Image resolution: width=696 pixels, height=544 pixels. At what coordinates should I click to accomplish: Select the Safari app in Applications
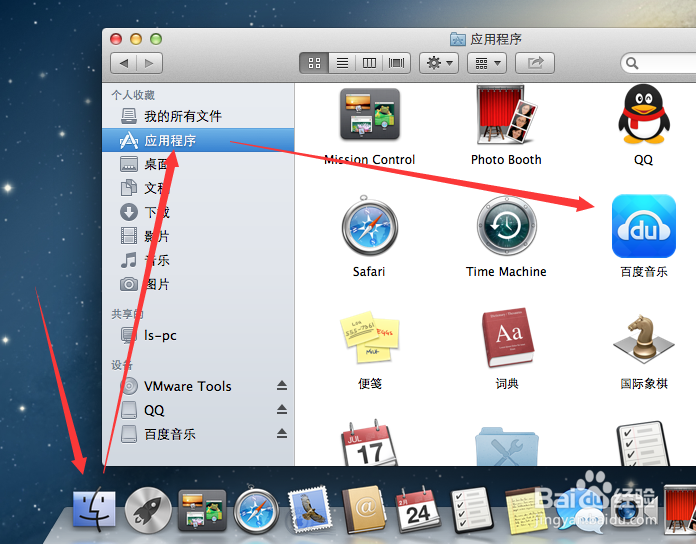click(x=369, y=226)
